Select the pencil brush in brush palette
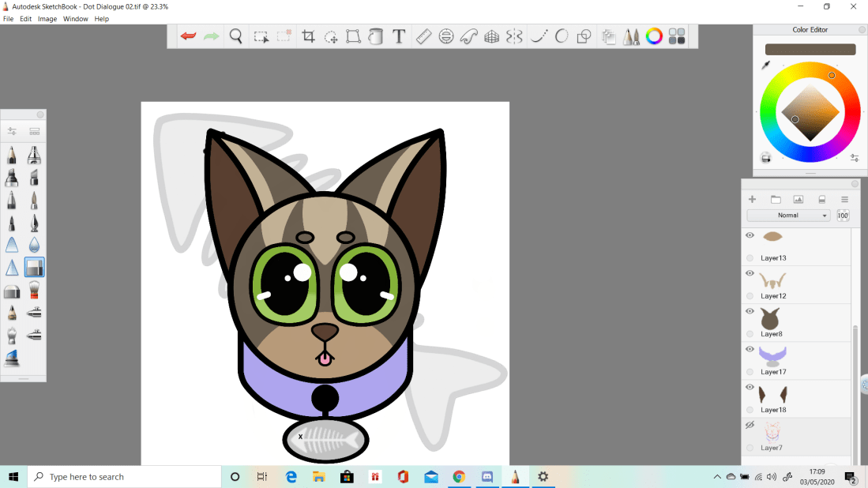This screenshot has height=488, width=868. [12, 155]
